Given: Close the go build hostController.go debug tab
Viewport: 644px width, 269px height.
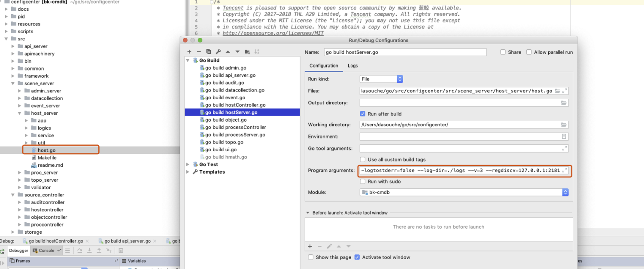Looking at the screenshot, I should 87,241.
